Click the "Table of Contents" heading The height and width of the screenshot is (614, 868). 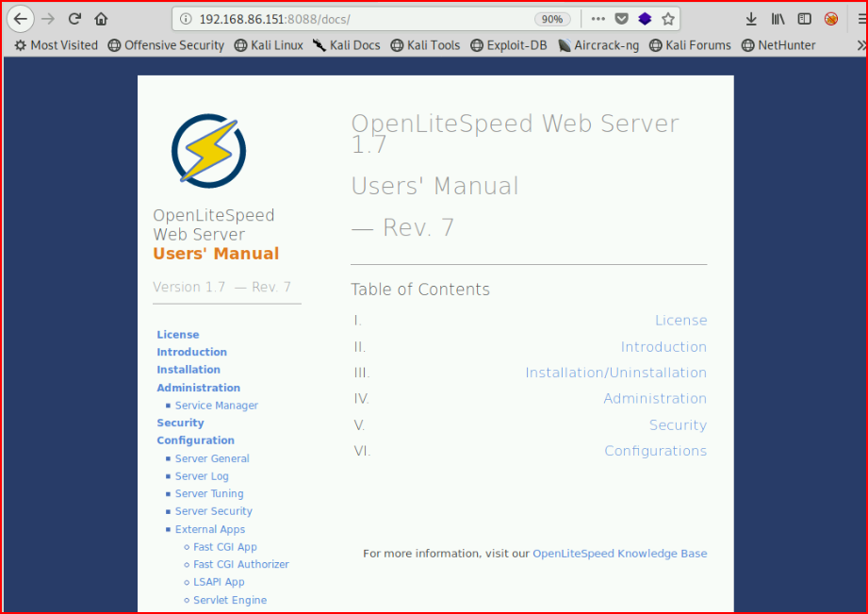(x=420, y=290)
